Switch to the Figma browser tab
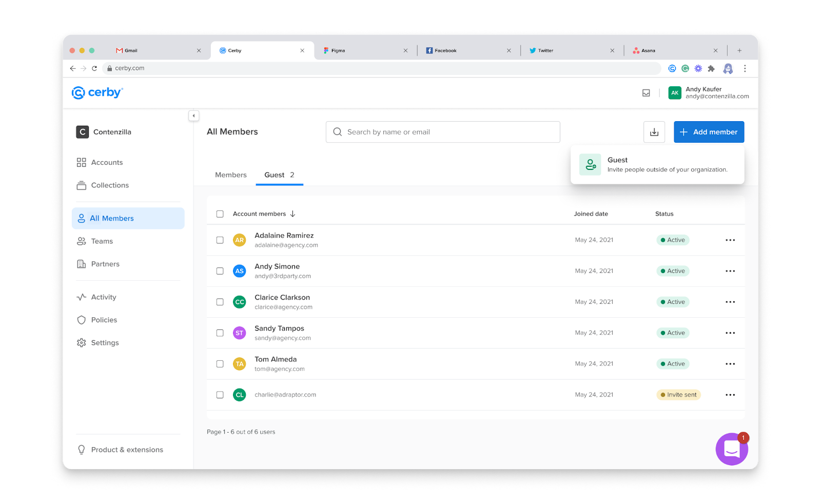821x504 pixels. click(366, 50)
